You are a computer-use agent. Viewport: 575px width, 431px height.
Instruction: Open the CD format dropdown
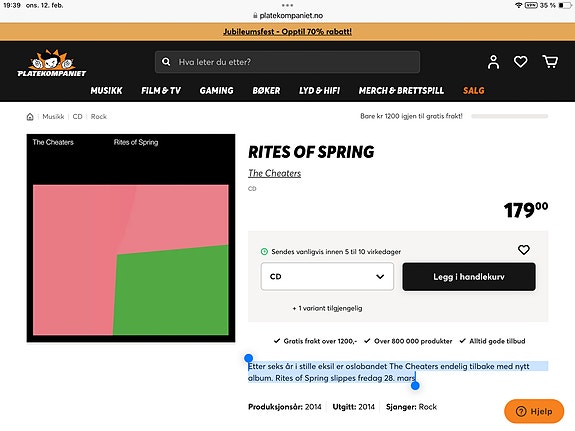point(327,277)
